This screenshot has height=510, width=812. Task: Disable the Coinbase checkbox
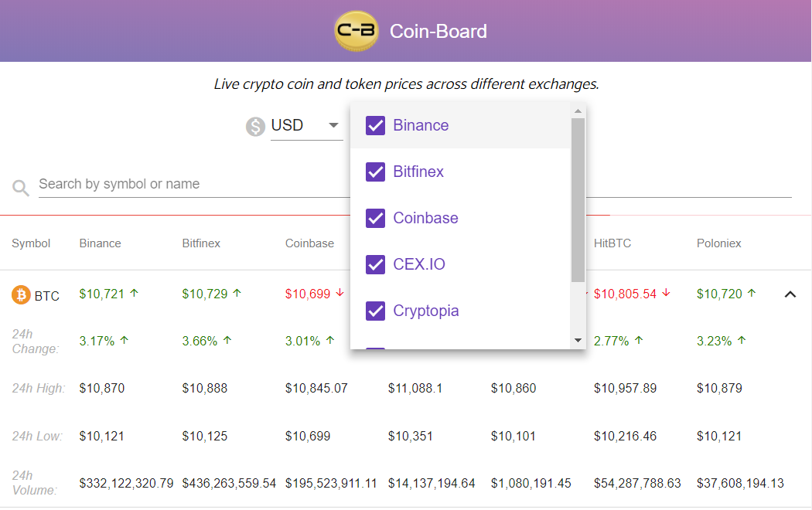[x=375, y=218]
